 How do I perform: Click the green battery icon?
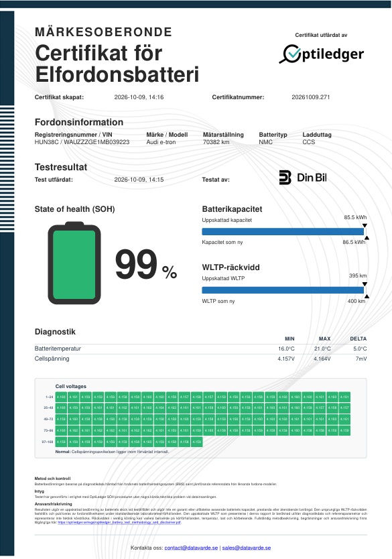point(74,263)
